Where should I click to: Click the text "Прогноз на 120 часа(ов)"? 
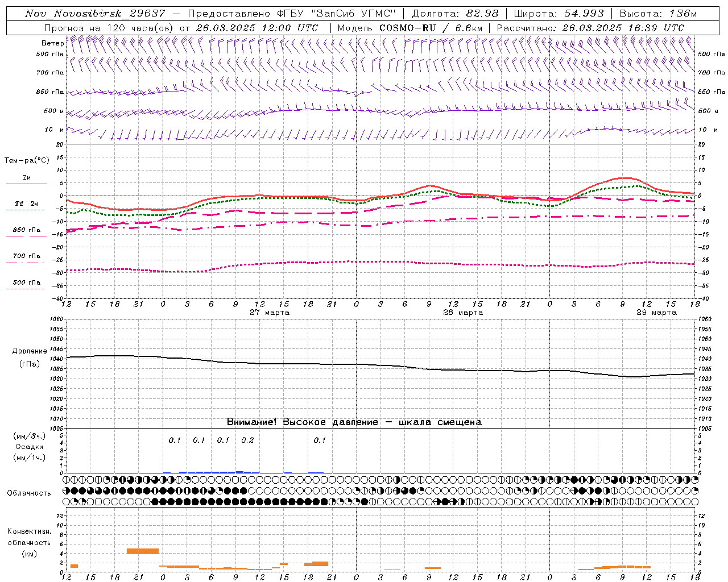click(110, 28)
